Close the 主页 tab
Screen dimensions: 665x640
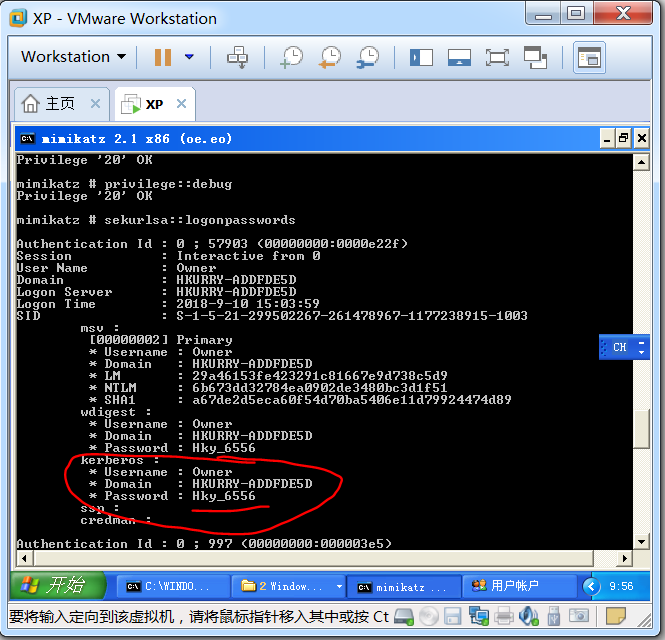pos(95,103)
